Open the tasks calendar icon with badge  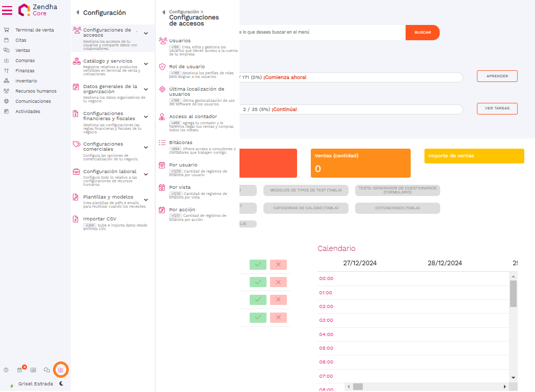click(20, 370)
